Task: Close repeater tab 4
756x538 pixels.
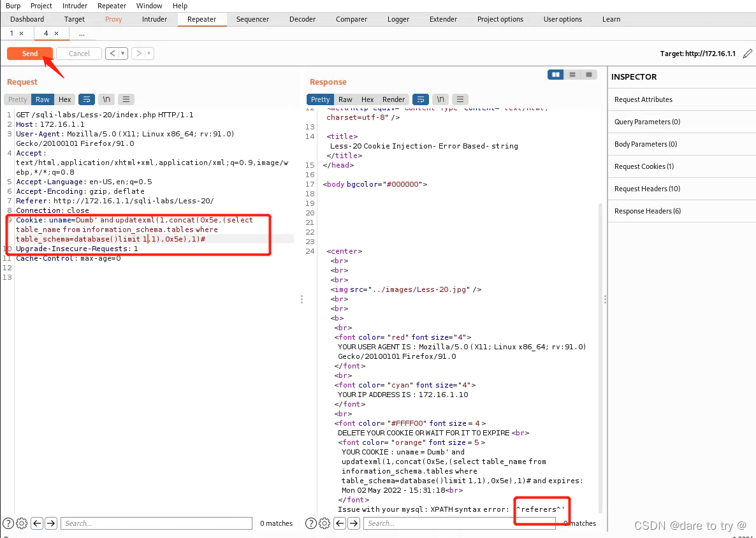Action: tap(56, 33)
